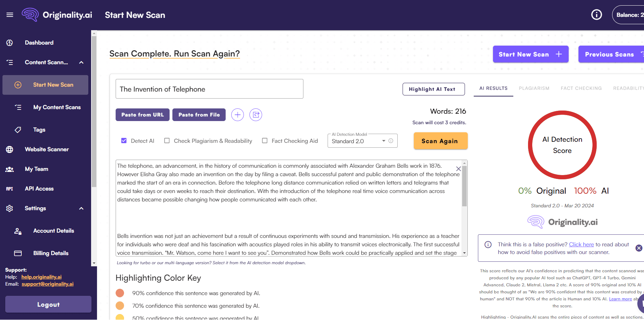Click the AI Detection Model info icon
644x320 pixels.
391,141
